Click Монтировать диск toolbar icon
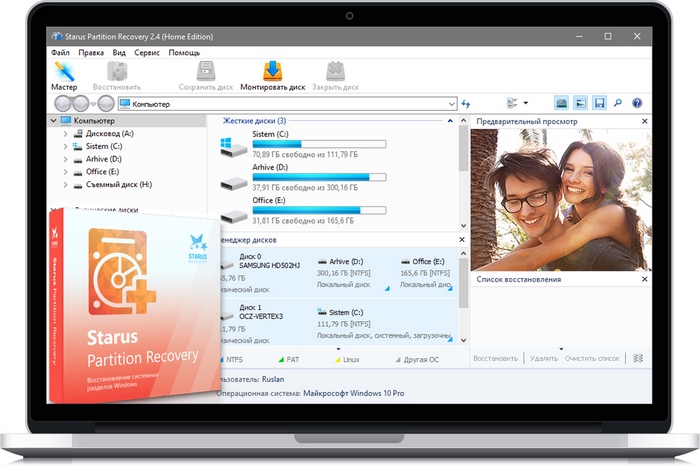 point(273,76)
